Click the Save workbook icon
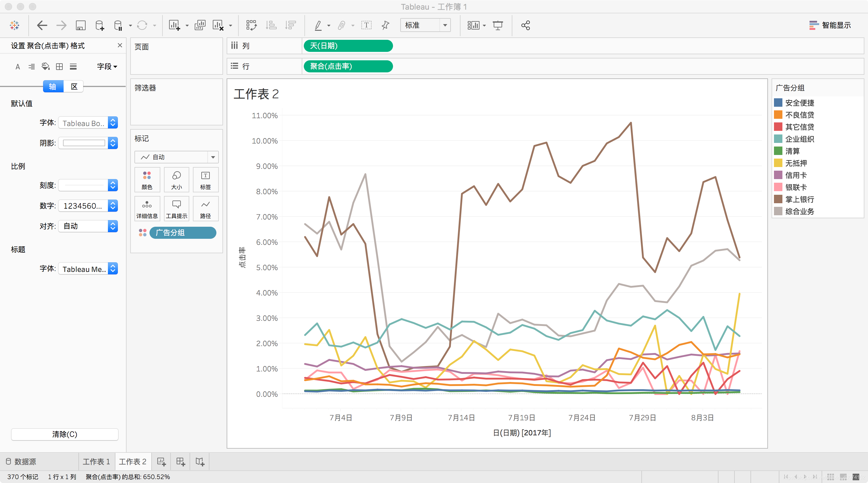The height and width of the screenshot is (483, 868). [x=80, y=25]
